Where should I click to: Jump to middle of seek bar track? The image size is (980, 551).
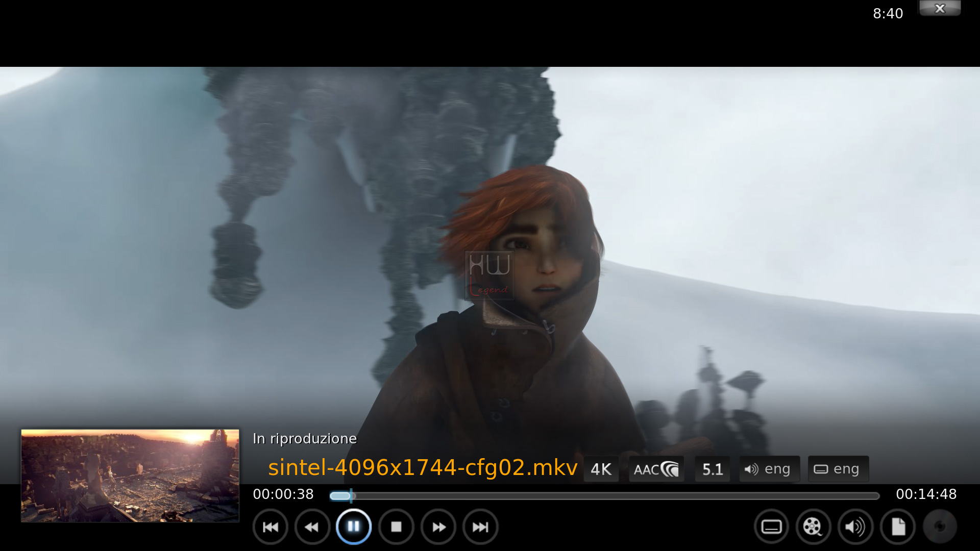(x=604, y=495)
